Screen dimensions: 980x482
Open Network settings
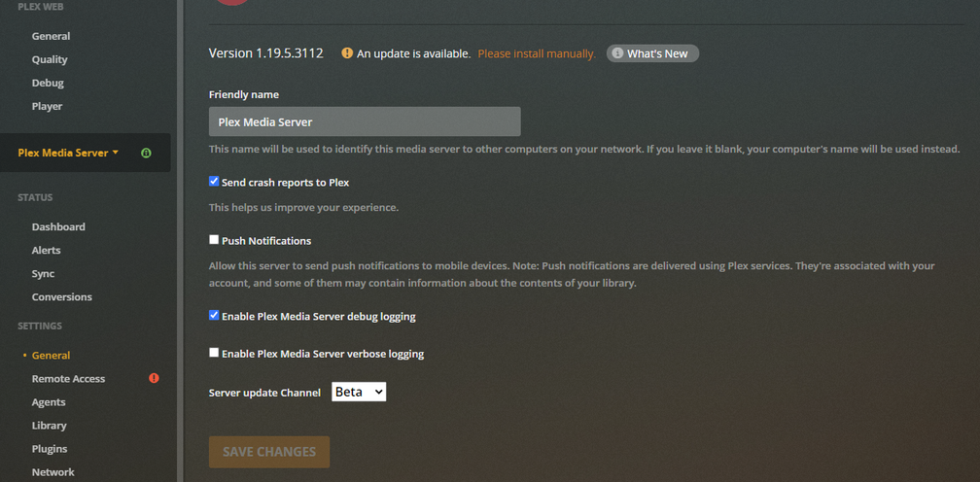53,472
